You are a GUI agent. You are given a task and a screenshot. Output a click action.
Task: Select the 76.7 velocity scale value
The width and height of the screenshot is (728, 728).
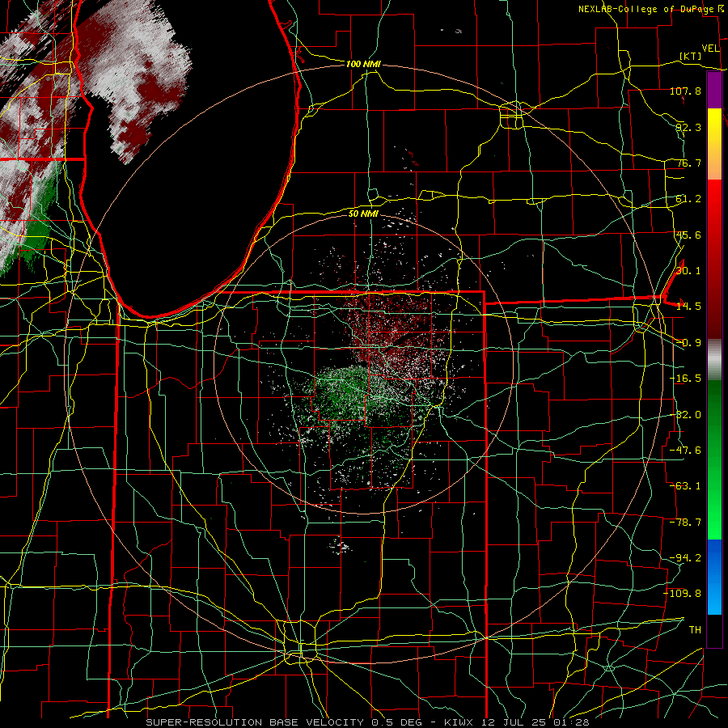coord(688,163)
